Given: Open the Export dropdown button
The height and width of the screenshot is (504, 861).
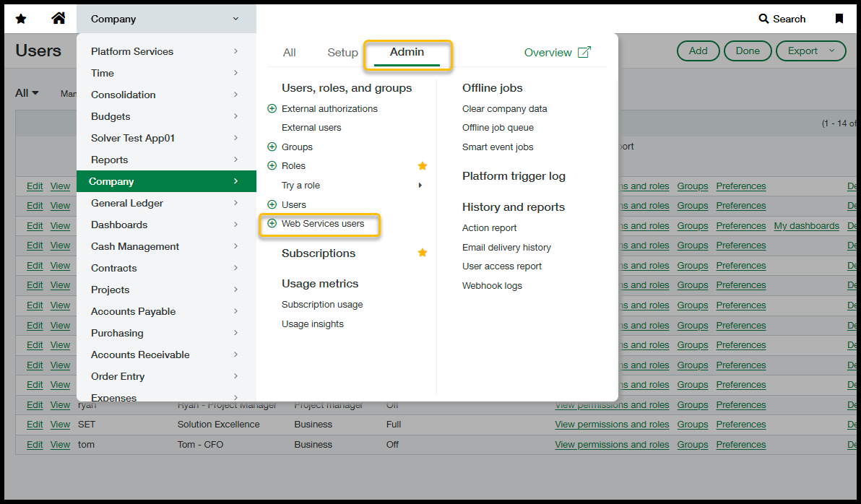Looking at the screenshot, I should [810, 51].
